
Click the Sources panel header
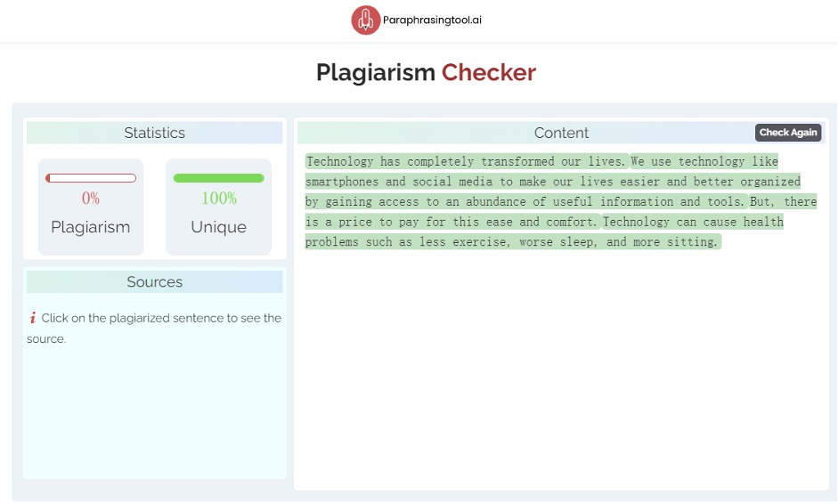(154, 282)
